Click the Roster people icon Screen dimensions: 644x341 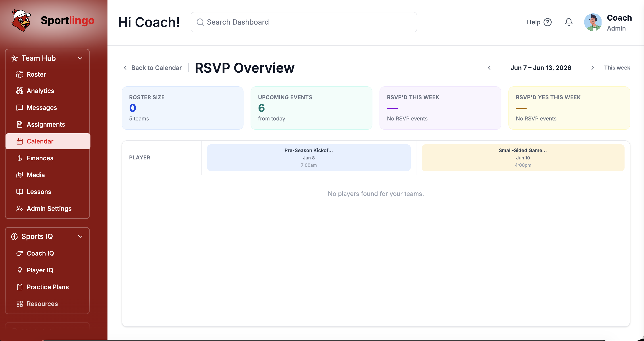(19, 75)
